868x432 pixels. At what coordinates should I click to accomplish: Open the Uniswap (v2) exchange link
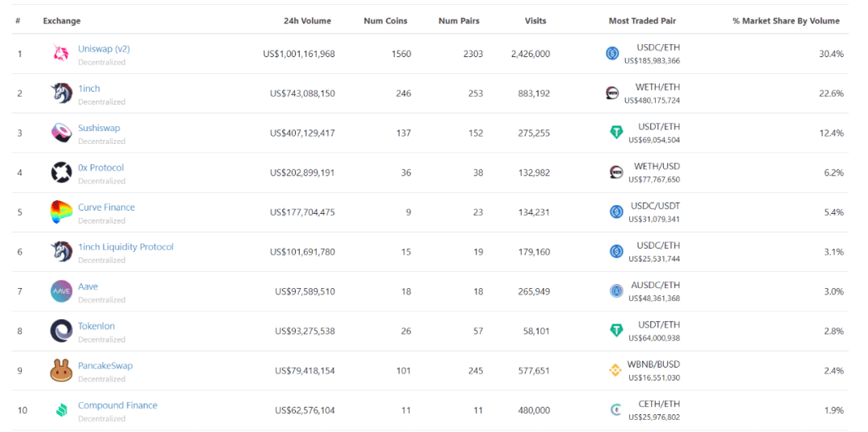(x=104, y=49)
